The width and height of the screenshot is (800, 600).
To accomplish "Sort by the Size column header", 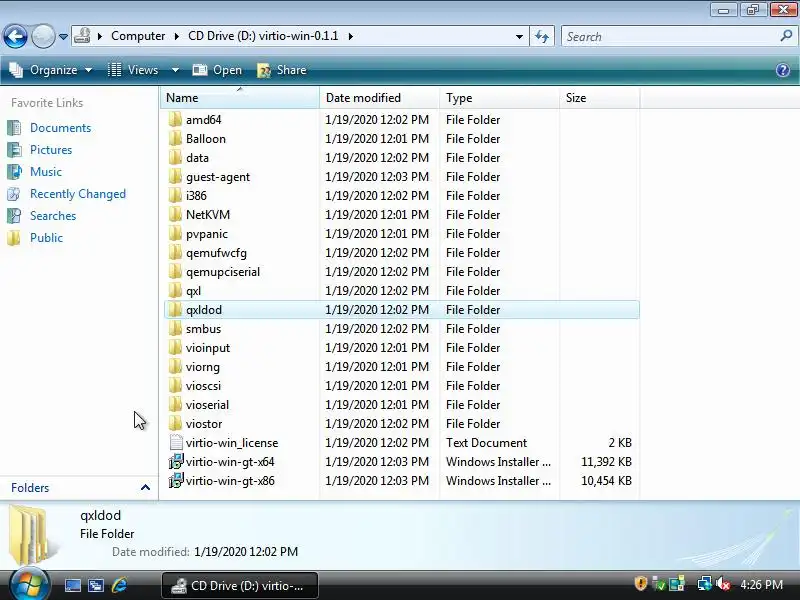I will (599, 97).
